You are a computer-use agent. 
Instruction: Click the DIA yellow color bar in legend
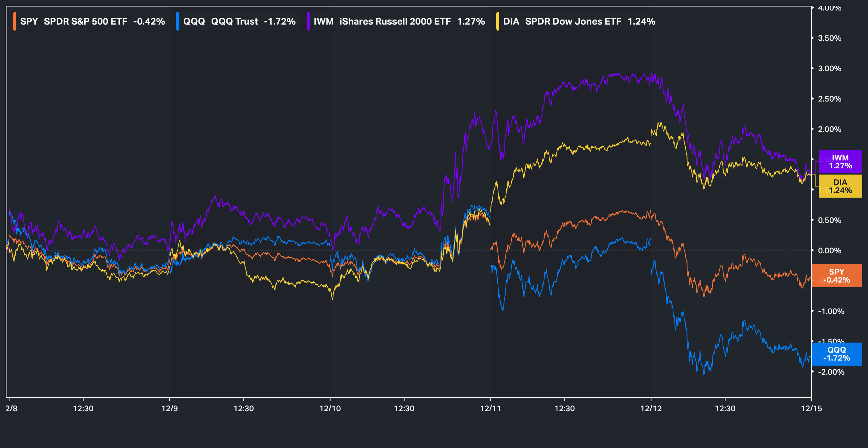[x=498, y=21]
